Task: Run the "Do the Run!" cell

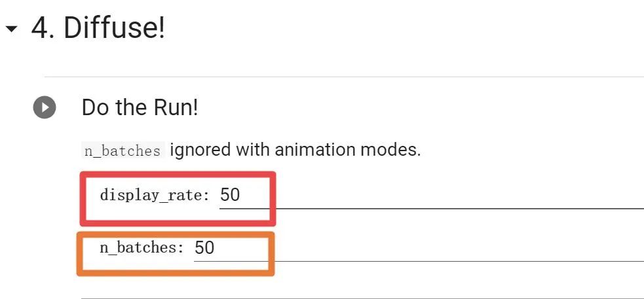Action: (x=45, y=107)
